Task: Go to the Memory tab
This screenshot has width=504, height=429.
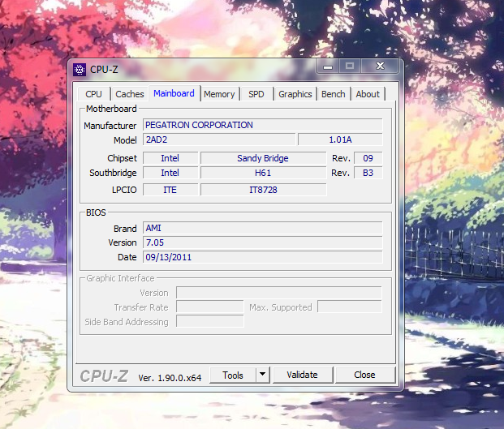Action: coord(219,94)
